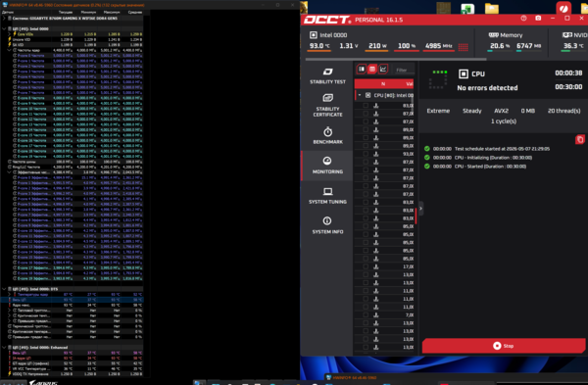Click the Intel 0000 CPU chip icon
Screen dimensions: 588x385
click(x=314, y=35)
